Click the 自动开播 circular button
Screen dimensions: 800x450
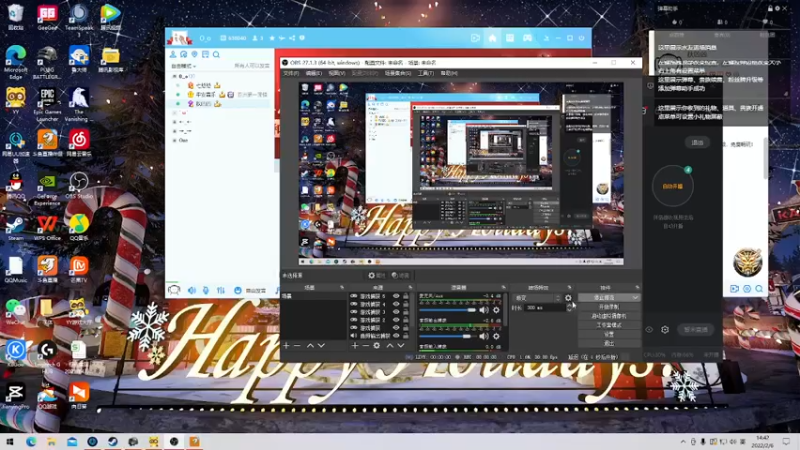click(672, 186)
